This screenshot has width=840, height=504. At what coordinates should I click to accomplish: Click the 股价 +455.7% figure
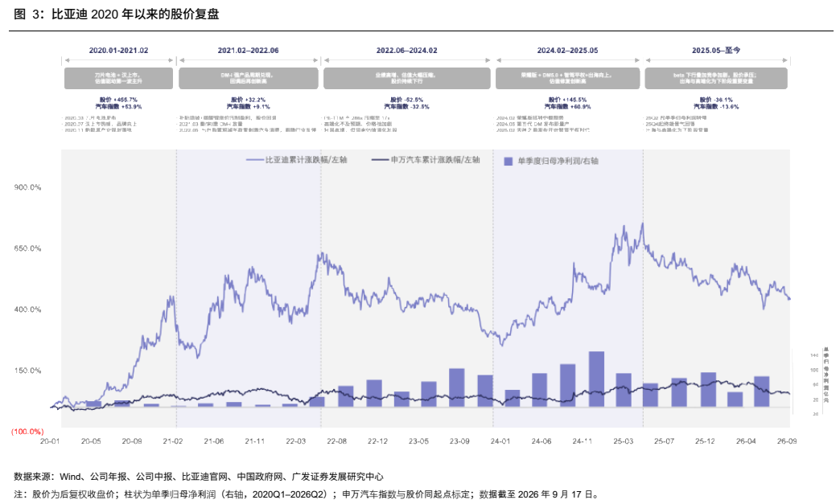point(118,100)
